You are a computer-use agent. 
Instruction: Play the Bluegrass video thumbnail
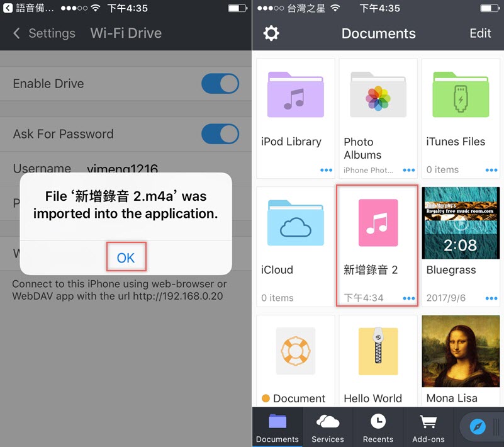(x=461, y=223)
